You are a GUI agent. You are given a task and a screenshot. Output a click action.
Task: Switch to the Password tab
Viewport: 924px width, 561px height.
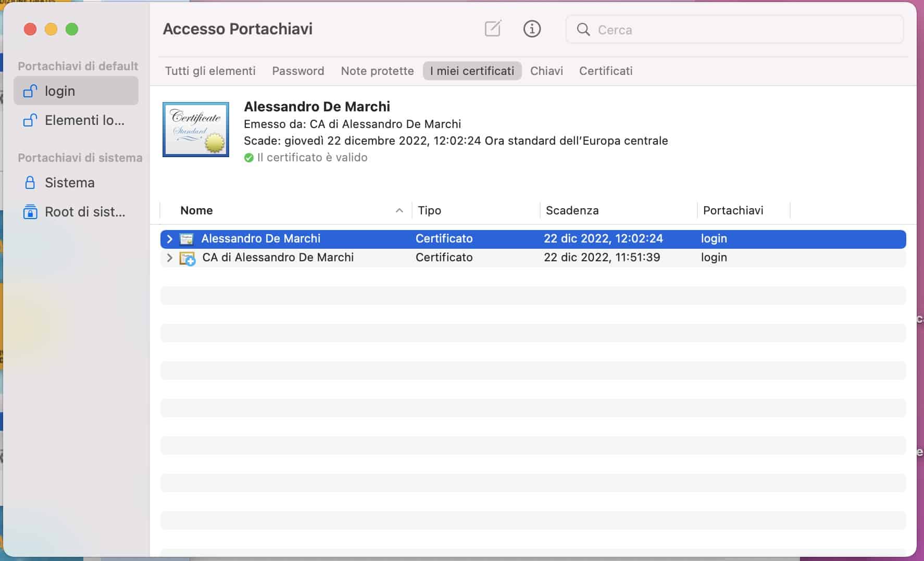tap(297, 71)
